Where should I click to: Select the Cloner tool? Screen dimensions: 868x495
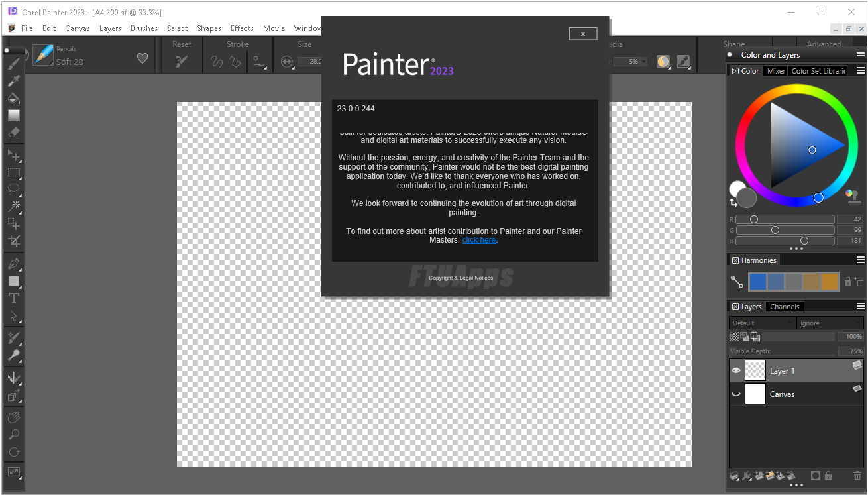(x=13, y=338)
